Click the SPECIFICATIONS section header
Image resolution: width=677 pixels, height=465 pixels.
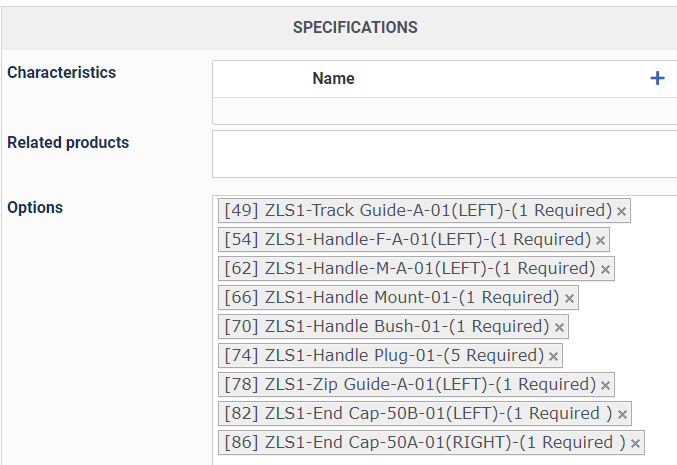(x=355, y=28)
